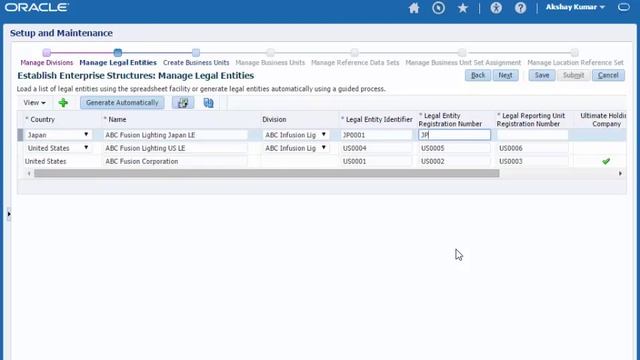
Task: Select Manage Legal Entities step
Action: click(x=118, y=62)
